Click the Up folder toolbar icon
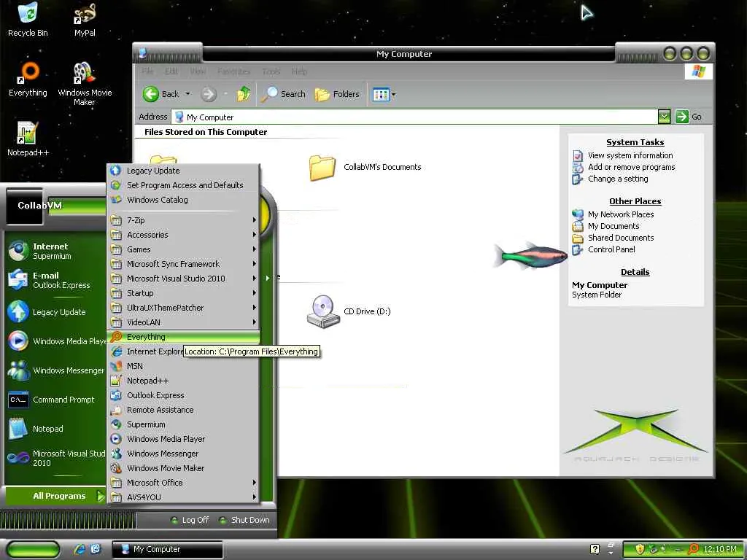This screenshot has width=747, height=560. (244, 94)
